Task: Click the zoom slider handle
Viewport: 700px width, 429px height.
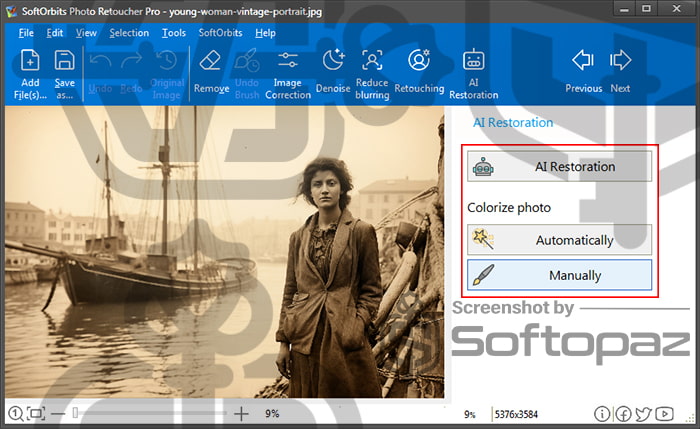Action: pyautogui.click(x=75, y=413)
